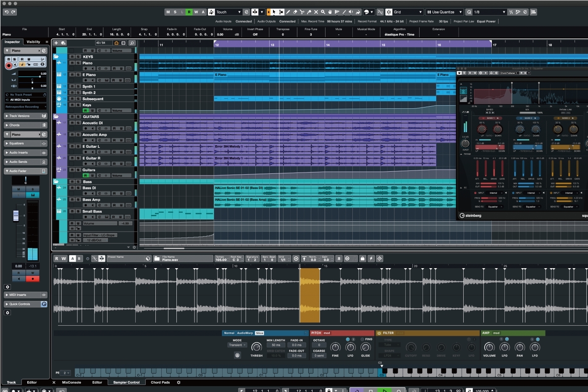Solo the E Piano track
Screen dimensions: 588x392
pos(78,75)
